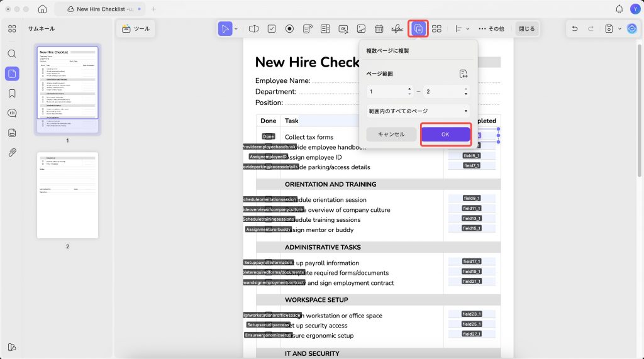Viewport: 644px width, 359px height.
Task: Click the user avatar icon
Action: [635, 9]
